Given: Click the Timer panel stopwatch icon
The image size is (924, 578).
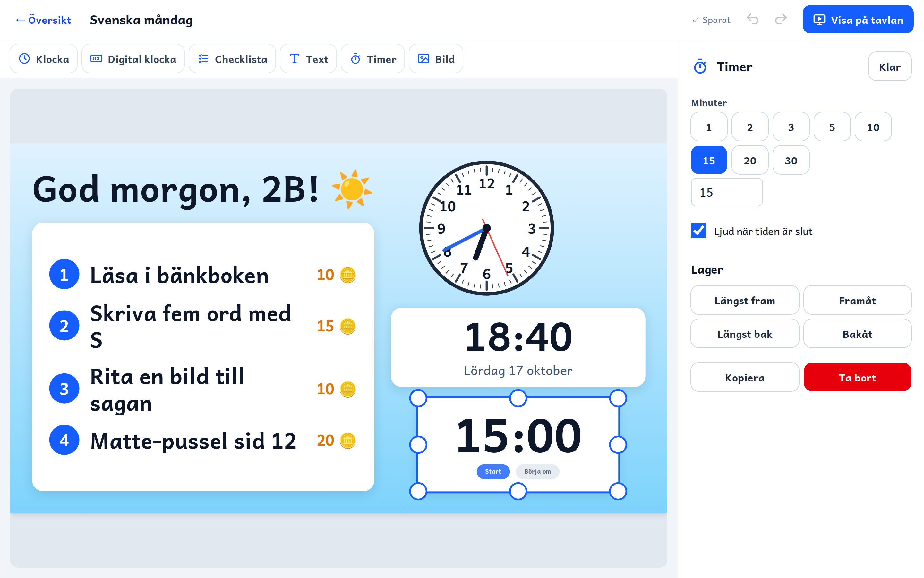Looking at the screenshot, I should click(x=700, y=66).
